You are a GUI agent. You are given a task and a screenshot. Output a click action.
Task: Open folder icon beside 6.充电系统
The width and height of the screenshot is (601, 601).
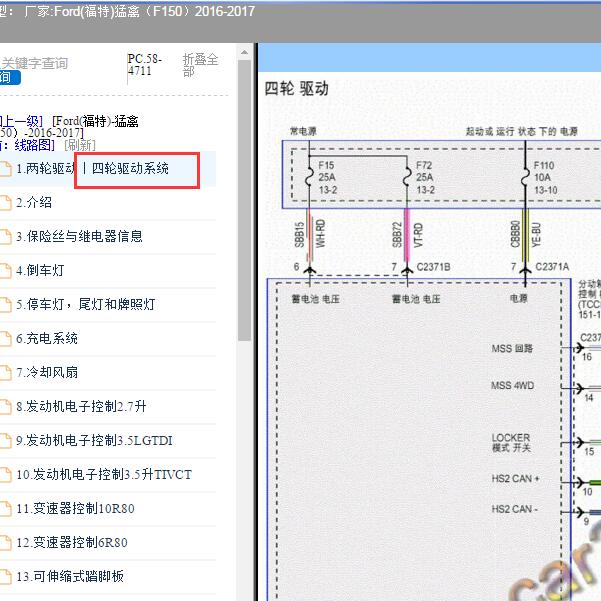[x=5, y=339]
